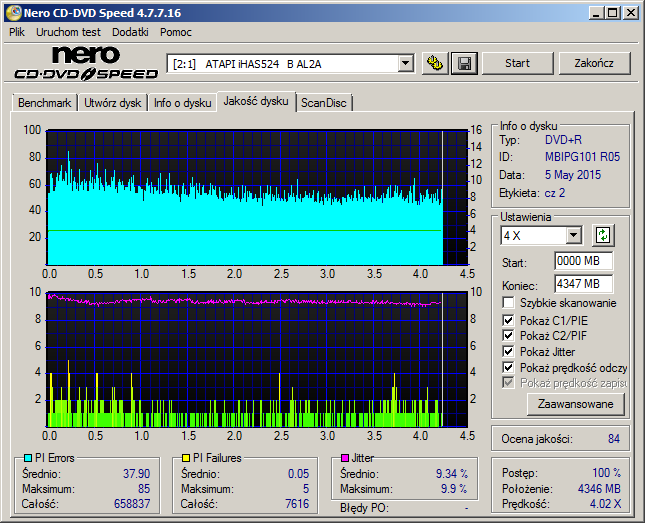Toggle the Szybkie skanowanie checkbox
Screen dimensions: 645x523
click(508, 303)
